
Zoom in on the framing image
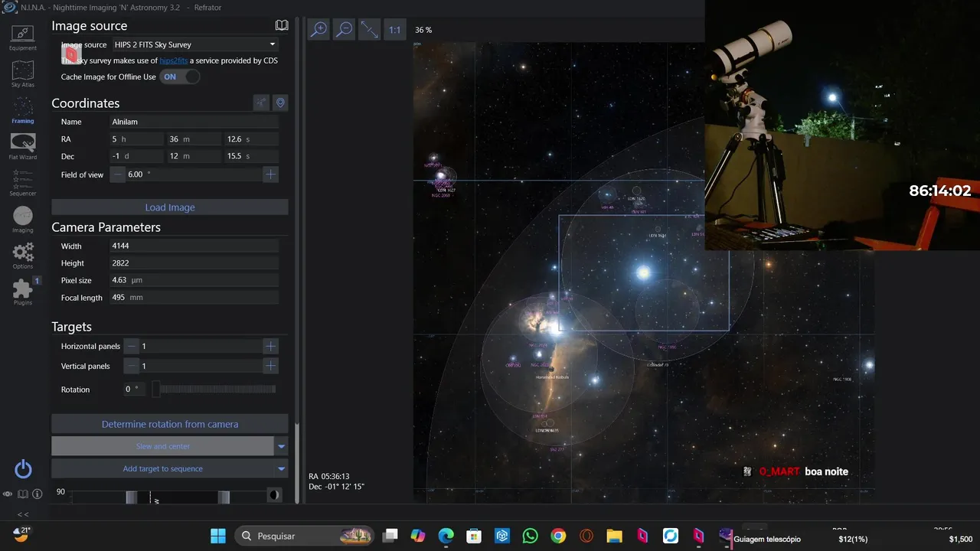point(318,29)
